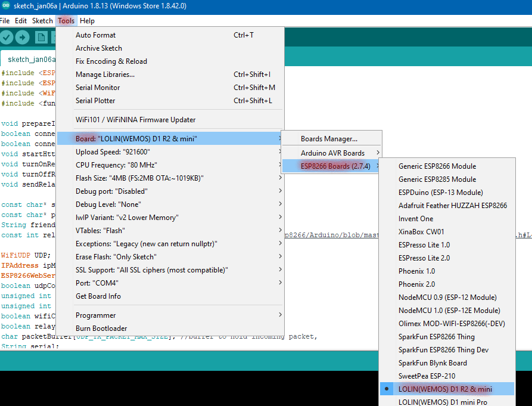Expand Upload Speed "921600" submenu
Viewport: 532px width, 406px height.
coord(170,152)
